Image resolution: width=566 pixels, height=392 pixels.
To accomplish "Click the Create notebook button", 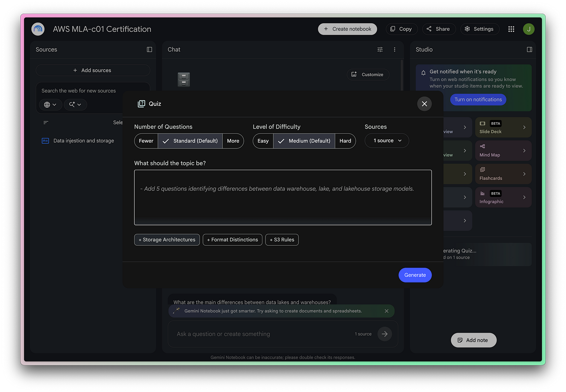I will tap(348, 29).
